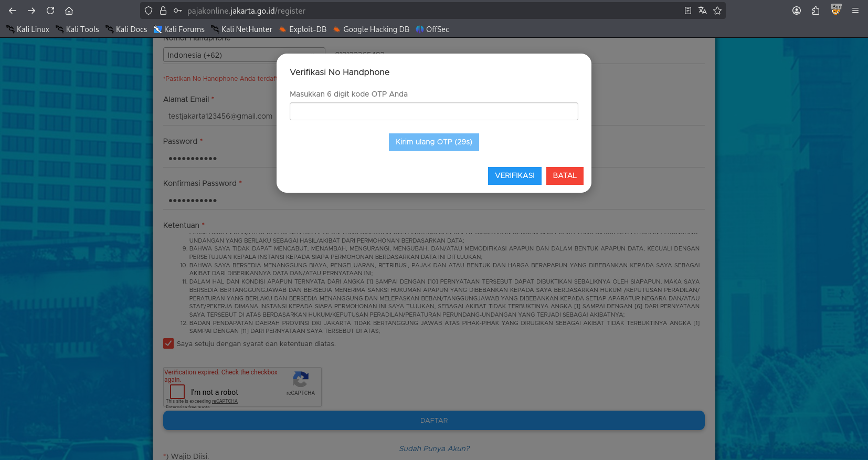The width and height of the screenshot is (868, 460).
Task: Reload the current page
Action: [50, 11]
